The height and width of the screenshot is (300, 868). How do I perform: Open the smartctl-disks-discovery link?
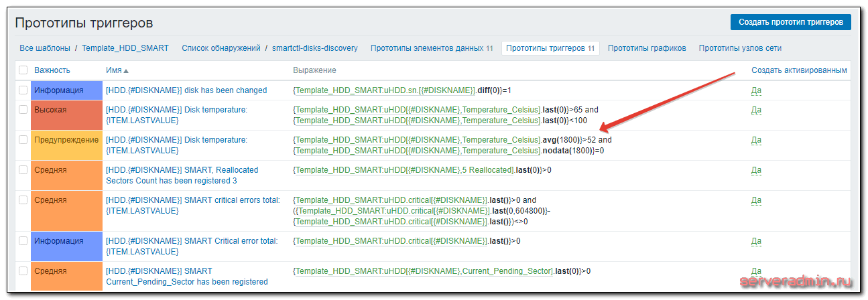314,48
